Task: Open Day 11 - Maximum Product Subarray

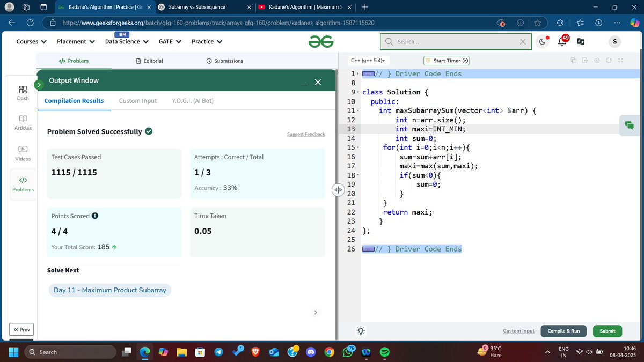Action: pyautogui.click(x=110, y=290)
